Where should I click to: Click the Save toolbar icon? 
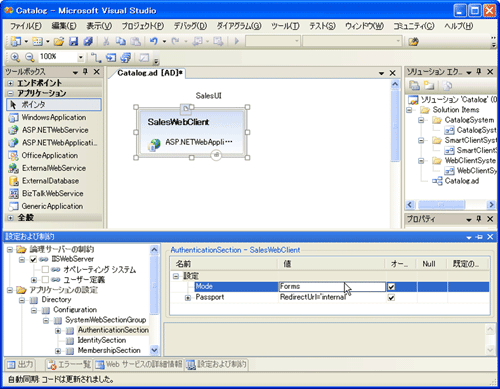pos(73,41)
